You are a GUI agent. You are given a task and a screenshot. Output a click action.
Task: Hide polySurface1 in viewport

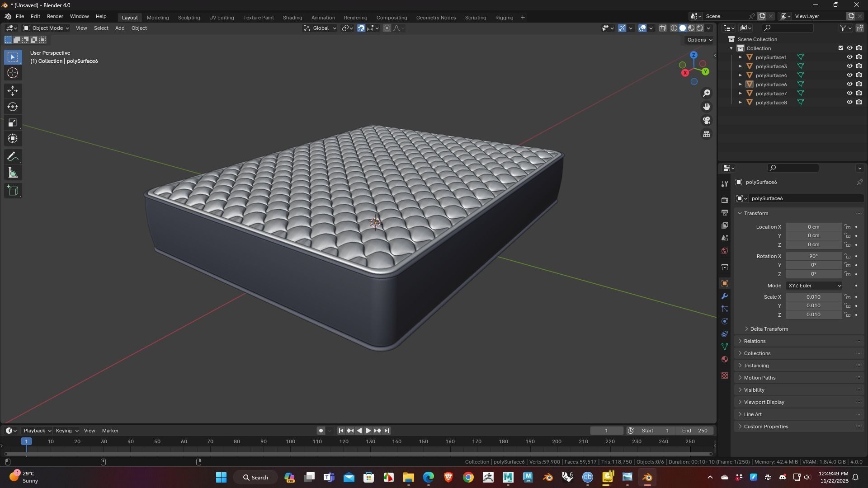click(849, 57)
